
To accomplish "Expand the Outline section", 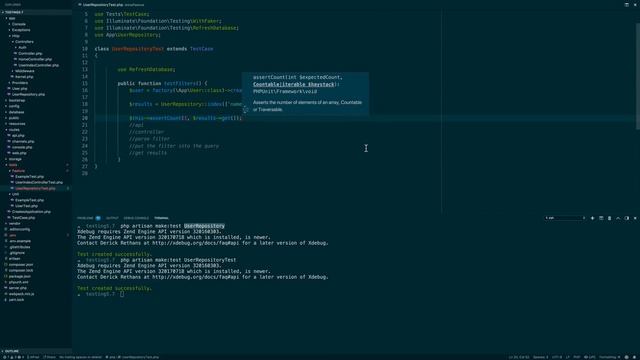I will click(12, 351).
